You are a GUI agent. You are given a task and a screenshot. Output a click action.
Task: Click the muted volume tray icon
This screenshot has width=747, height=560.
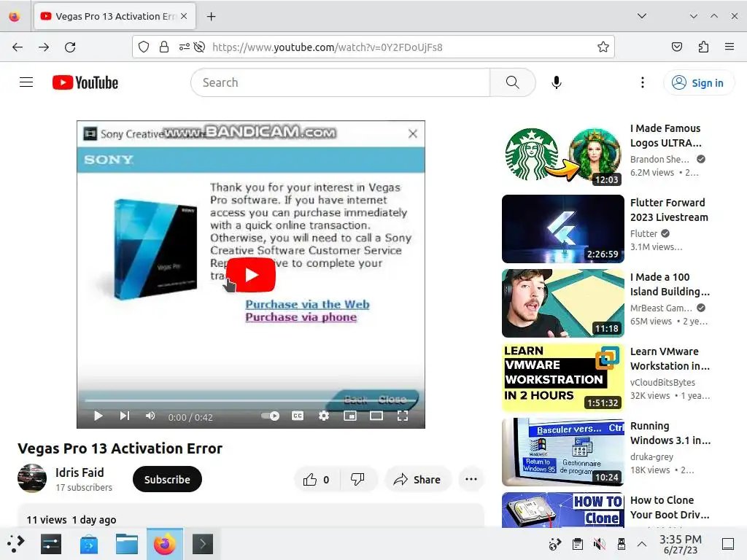click(x=600, y=544)
